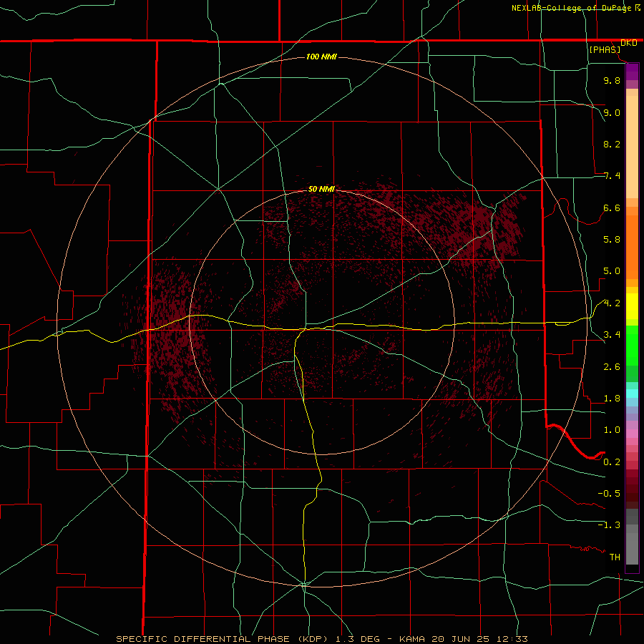The image size is (644, 644).
Task: Select the 0.2 scale label
Action: click(612, 462)
